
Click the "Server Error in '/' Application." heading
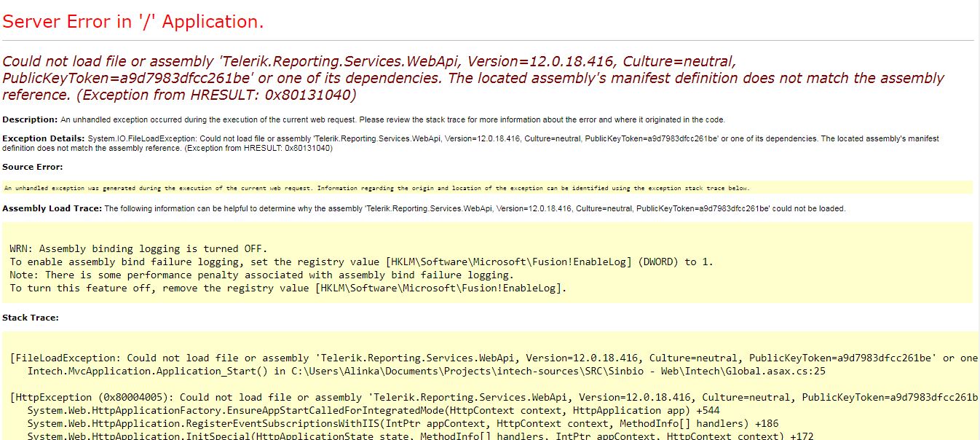[133, 22]
